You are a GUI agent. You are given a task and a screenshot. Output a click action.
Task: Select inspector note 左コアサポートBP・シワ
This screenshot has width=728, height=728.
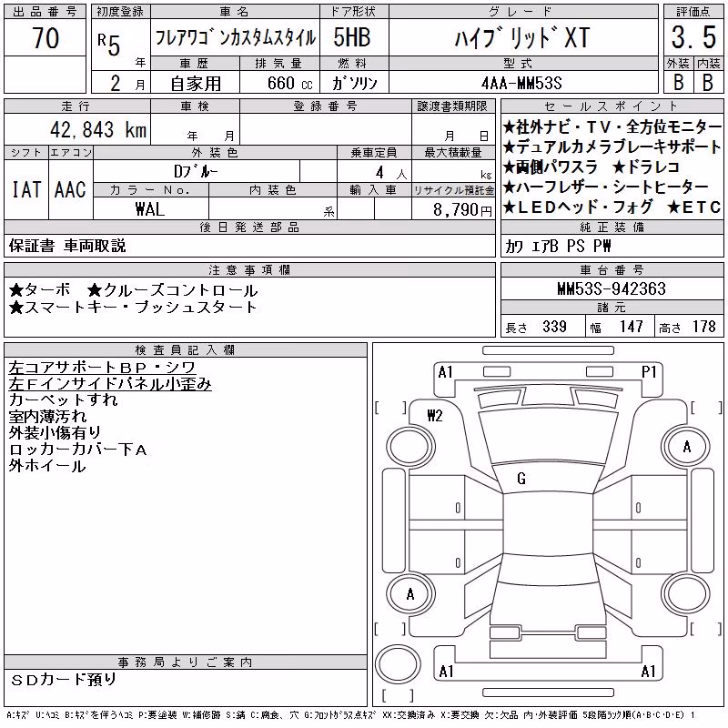(x=102, y=368)
